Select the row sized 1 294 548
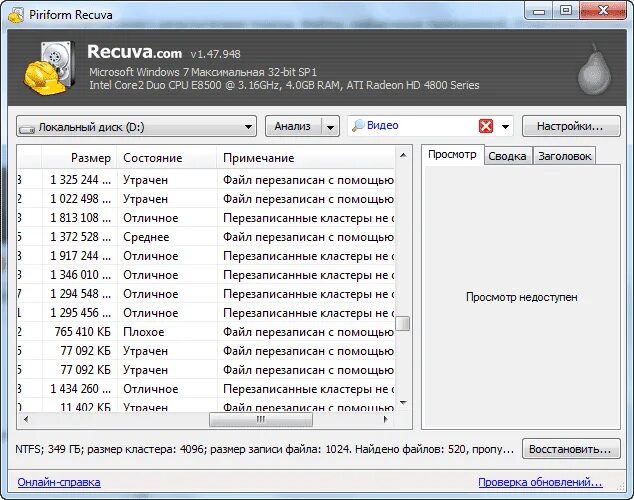The image size is (634, 500). point(206,293)
